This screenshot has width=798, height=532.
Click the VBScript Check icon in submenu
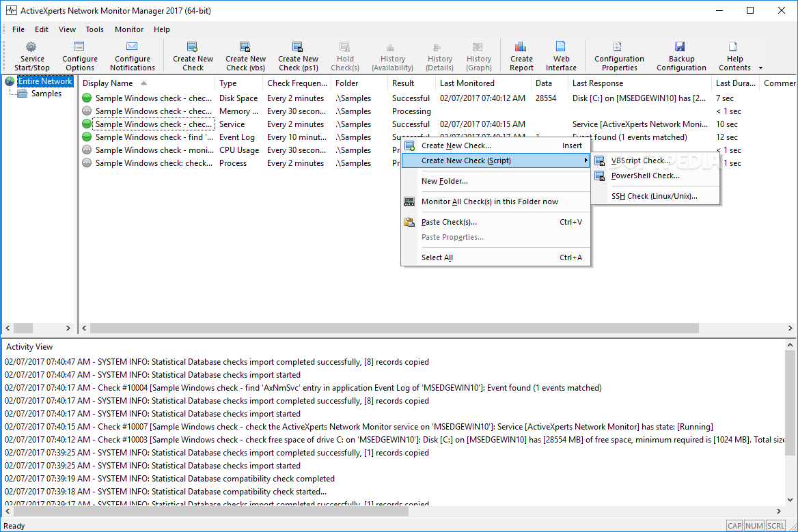pyautogui.click(x=600, y=160)
